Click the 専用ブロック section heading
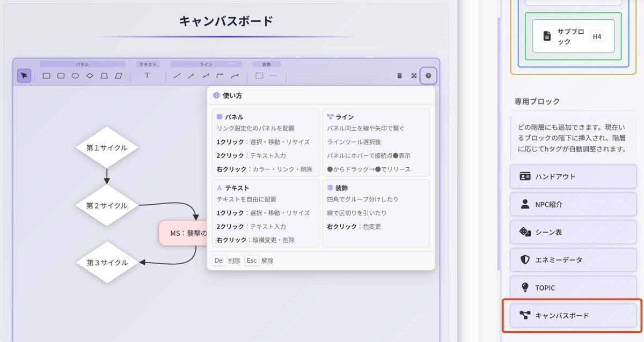The width and height of the screenshot is (644, 342). (x=537, y=101)
